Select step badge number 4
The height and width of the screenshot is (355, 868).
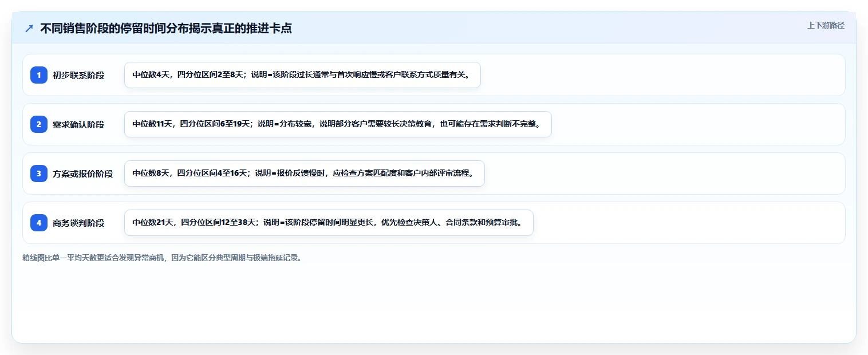(39, 223)
